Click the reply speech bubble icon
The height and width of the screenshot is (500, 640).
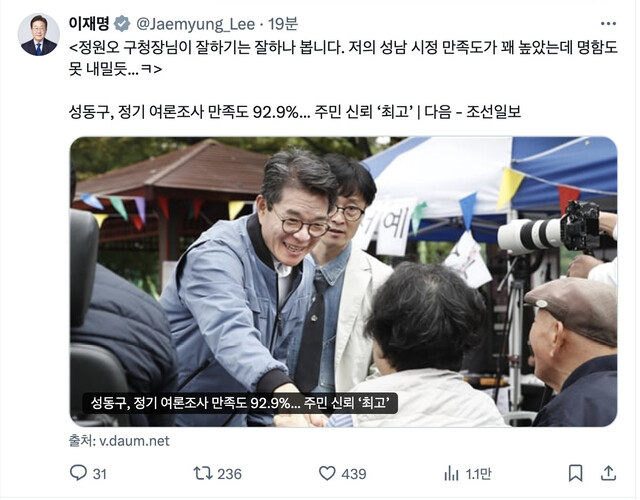click(x=78, y=473)
